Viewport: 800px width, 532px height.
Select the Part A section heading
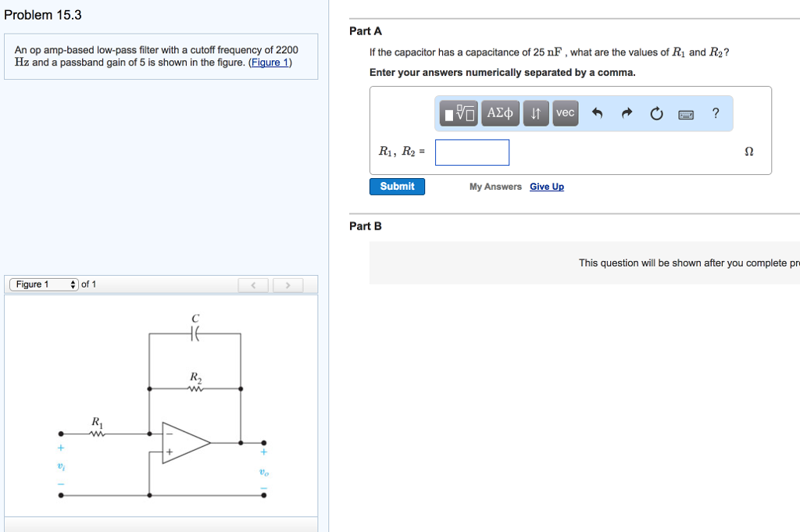click(x=366, y=31)
